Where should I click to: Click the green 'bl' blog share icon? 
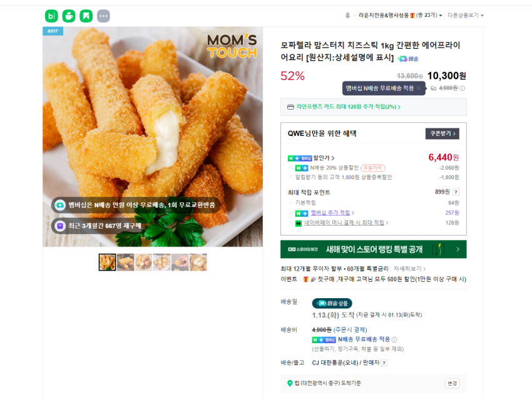coord(51,16)
